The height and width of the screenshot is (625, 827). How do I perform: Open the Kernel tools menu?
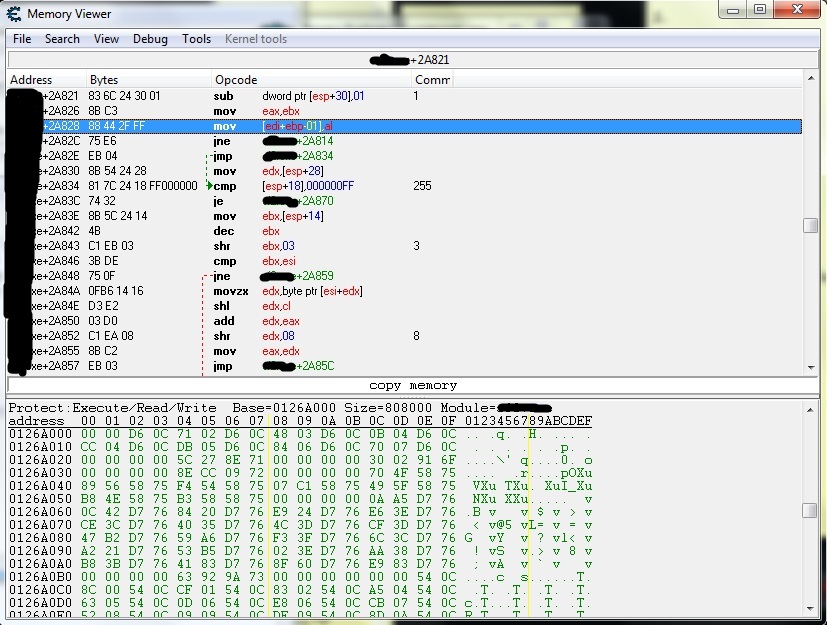[256, 39]
